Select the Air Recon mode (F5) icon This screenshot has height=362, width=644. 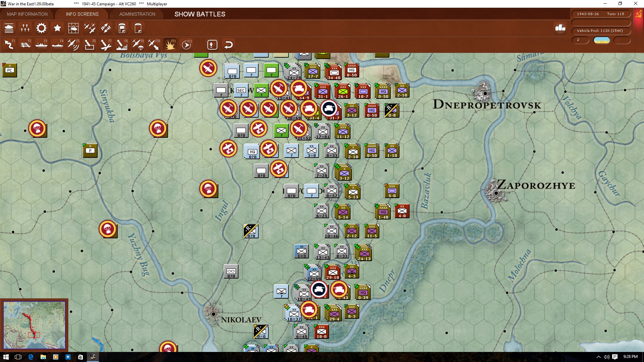(x=73, y=45)
